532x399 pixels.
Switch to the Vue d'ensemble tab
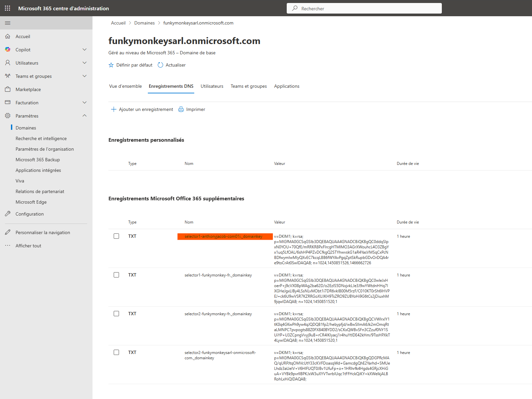125,86
